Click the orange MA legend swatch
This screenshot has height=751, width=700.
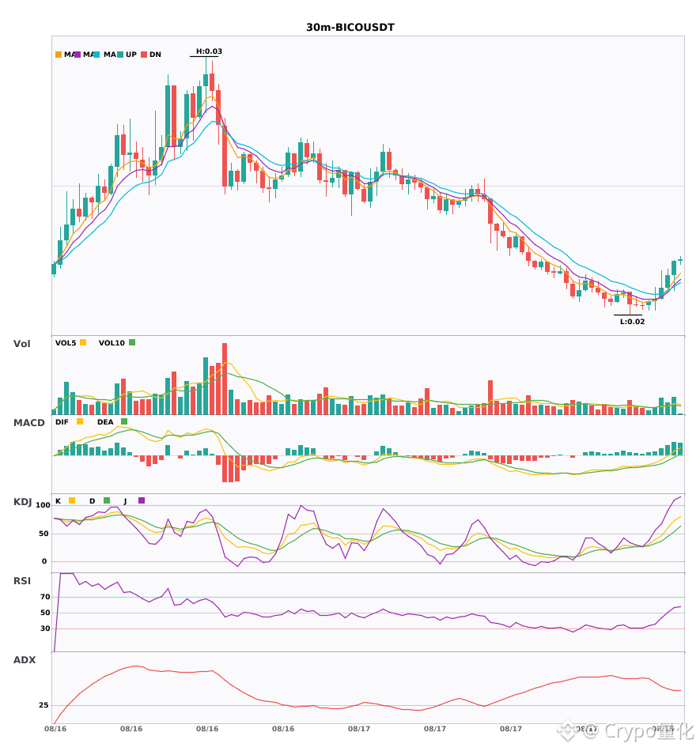click(59, 55)
